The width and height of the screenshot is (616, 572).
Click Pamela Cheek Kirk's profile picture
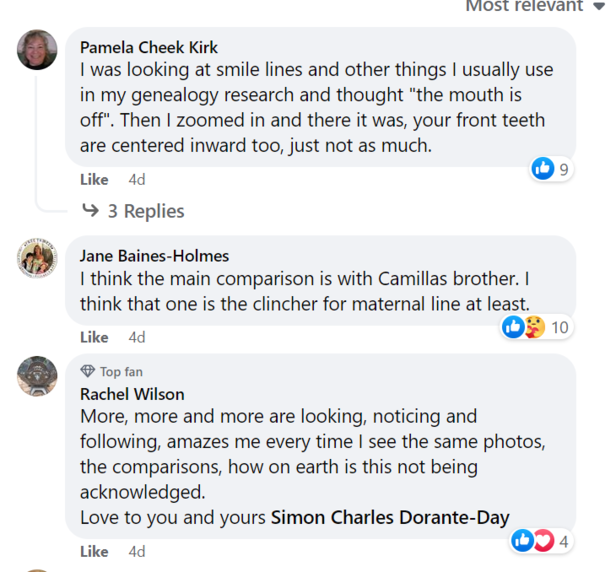click(37, 50)
